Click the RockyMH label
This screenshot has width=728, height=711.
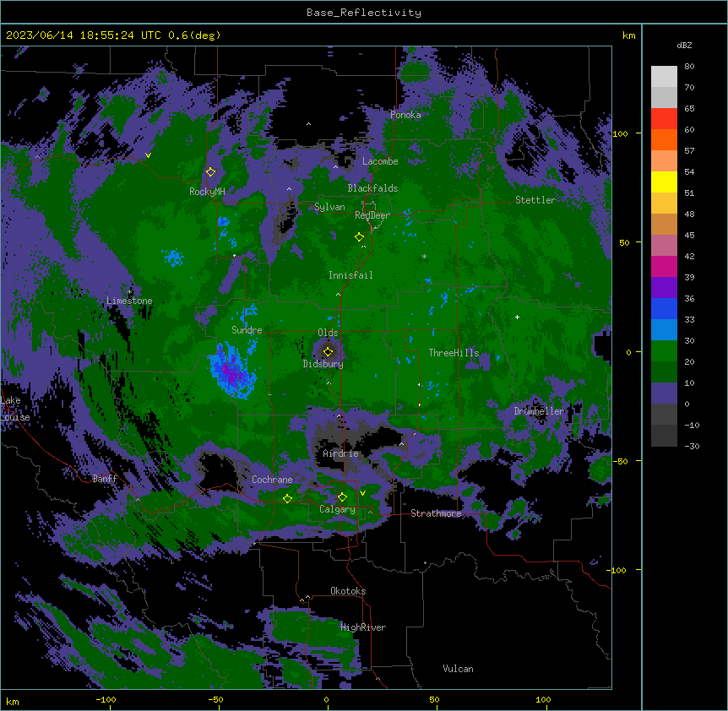pyautogui.click(x=207, y=191)
